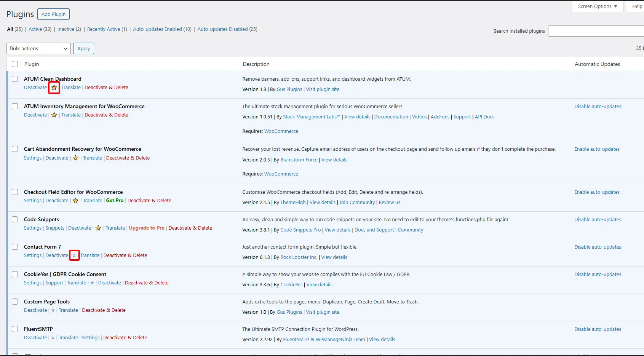
Task: Check the Code Snippets plugin checkbox
Action: coord(15,219)
